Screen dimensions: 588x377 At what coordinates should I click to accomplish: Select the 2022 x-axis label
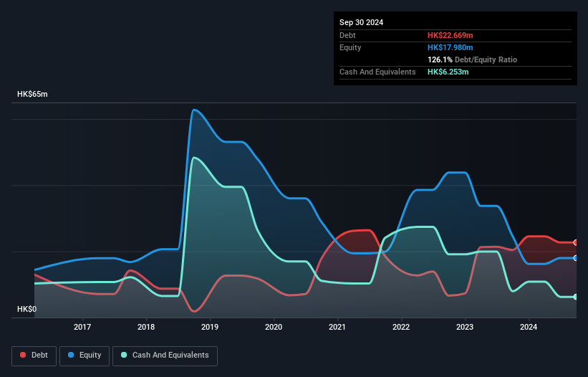pos(401,327)
